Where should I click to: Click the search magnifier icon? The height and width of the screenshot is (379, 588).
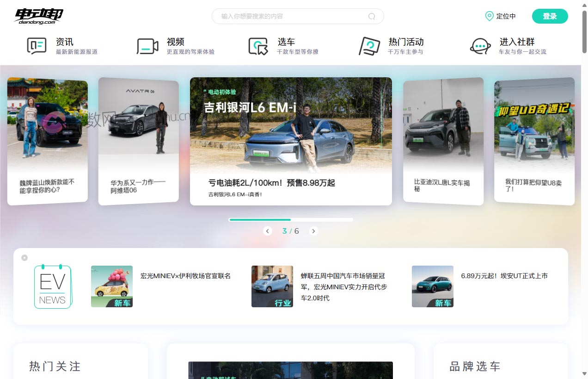(x=372, y=16)
